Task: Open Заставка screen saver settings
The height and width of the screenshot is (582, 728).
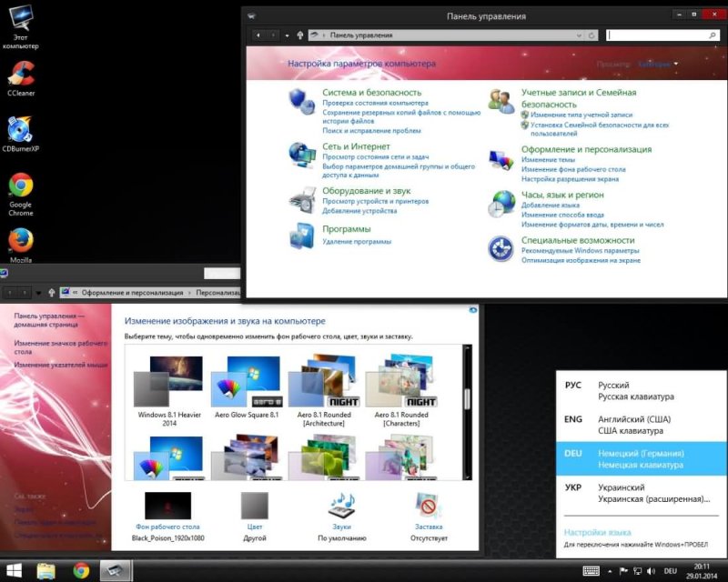Action: coord(429,517)
